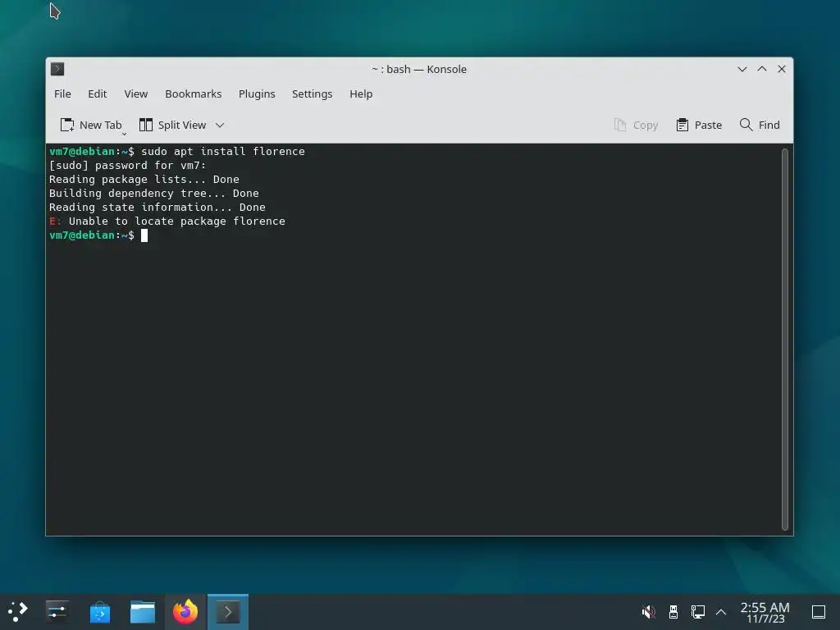840x630 pixels.
Task: Open the View menu
Action: (135, 94)
